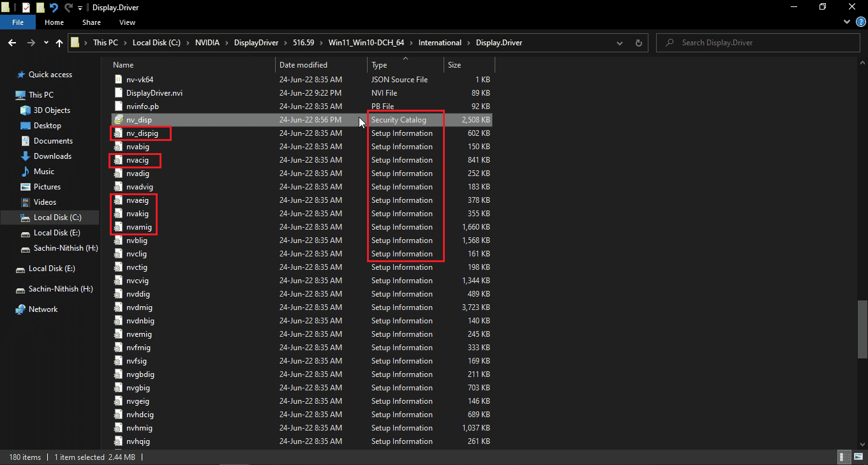Select the nvaeig file icon
868x465 pixels.
[x=118, y=200]
